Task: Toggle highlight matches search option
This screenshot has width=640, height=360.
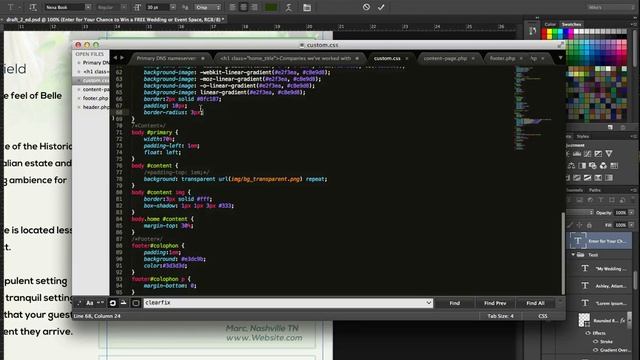Action: pos(136,303)
